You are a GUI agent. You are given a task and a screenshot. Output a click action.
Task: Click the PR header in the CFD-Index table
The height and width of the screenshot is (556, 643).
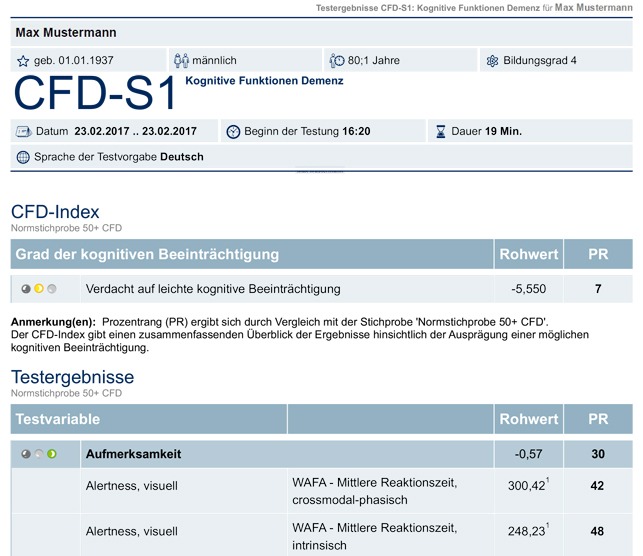tap(598, 254)
